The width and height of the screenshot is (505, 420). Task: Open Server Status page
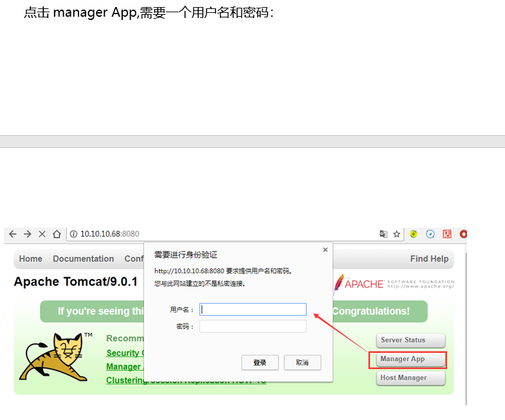[x=411, y=340]
